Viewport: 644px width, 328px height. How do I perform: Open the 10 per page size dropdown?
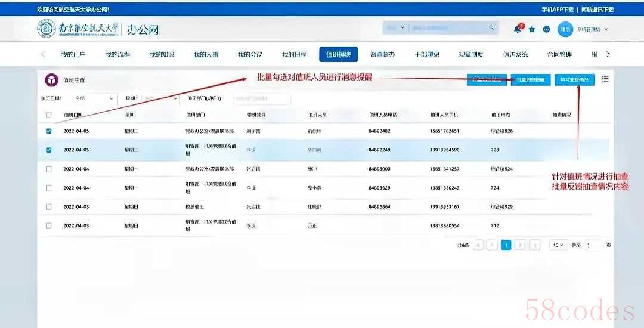(559, 245)
